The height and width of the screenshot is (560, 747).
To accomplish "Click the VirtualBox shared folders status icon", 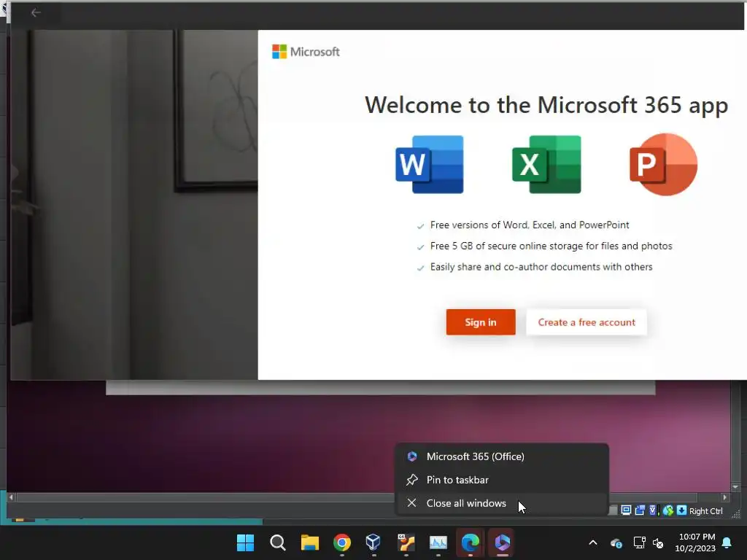I will pyautogui.click(x=640, y=510).
